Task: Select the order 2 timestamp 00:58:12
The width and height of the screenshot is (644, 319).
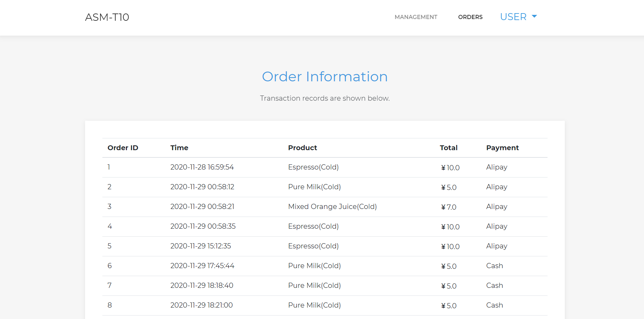Action: click(x=202, y=187)
